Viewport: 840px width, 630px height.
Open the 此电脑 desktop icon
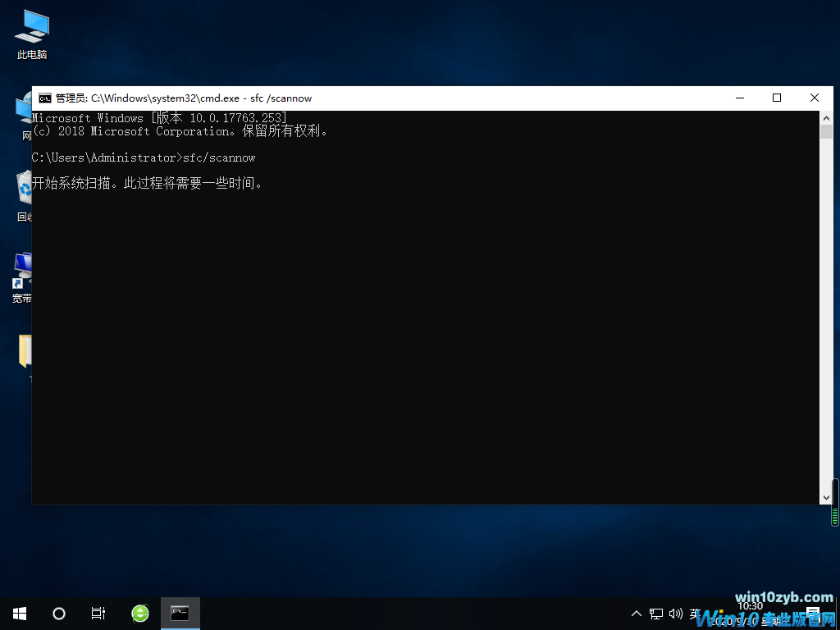tap(31, 33)
